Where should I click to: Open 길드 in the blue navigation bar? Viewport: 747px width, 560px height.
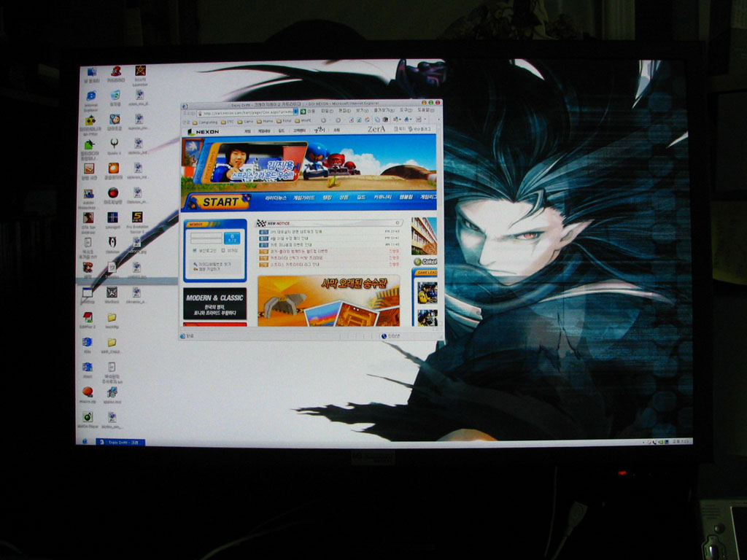(360, 197)
